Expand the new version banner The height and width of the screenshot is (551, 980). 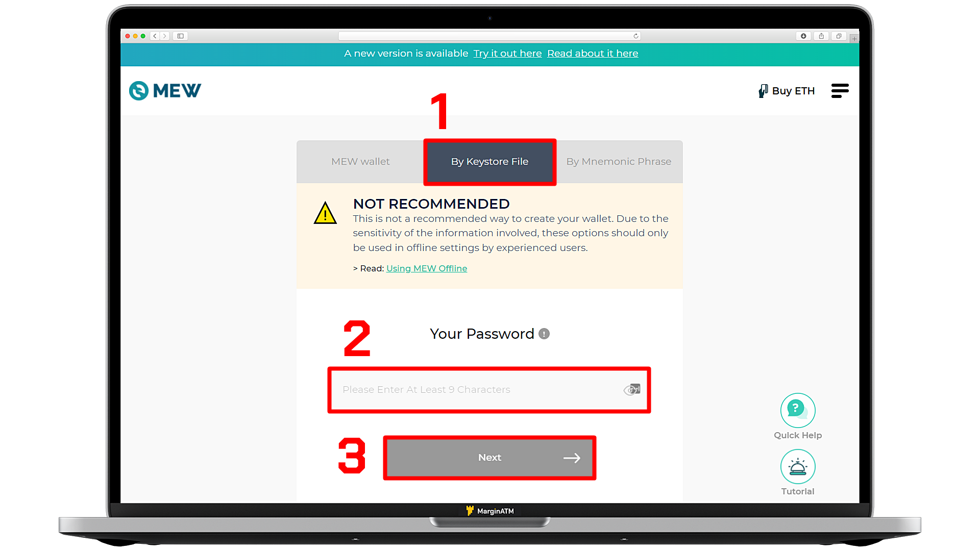(x=490, y=54)
